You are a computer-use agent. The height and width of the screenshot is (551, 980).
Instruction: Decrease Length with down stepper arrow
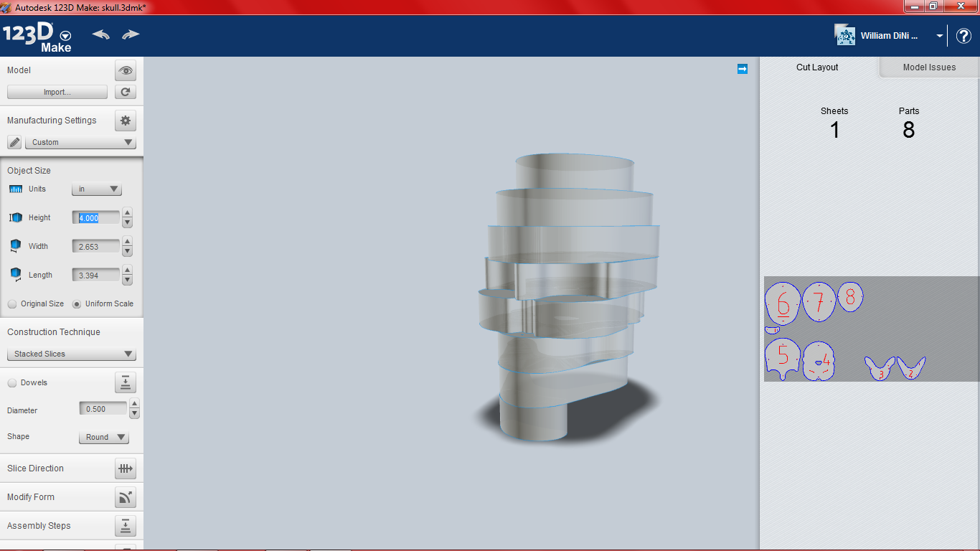tap(127, 280)
